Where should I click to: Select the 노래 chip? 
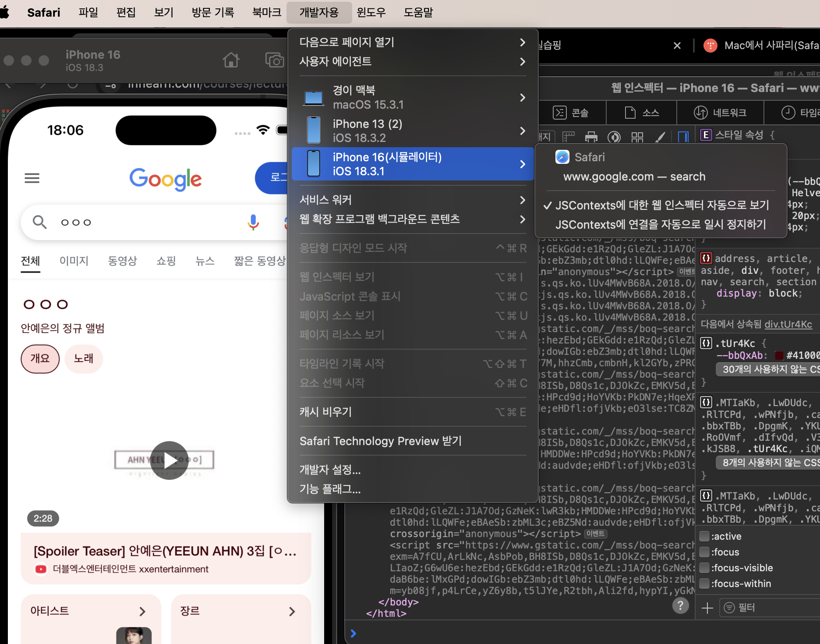[84, 359]
